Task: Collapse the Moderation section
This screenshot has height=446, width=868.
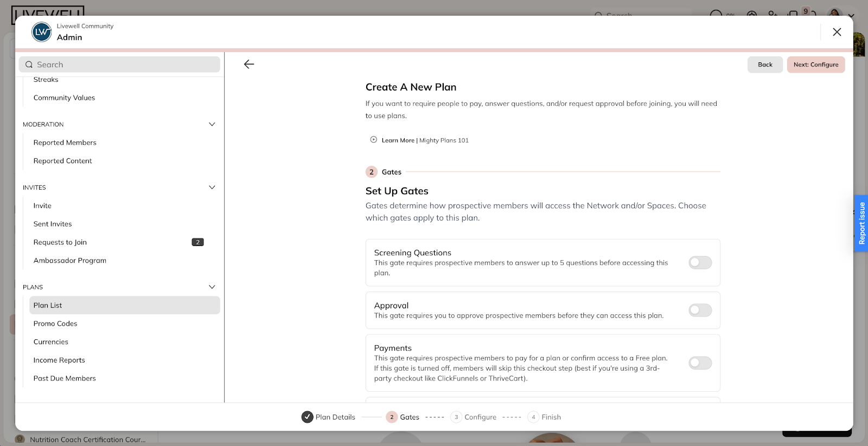Action: (x=212, y=124)
